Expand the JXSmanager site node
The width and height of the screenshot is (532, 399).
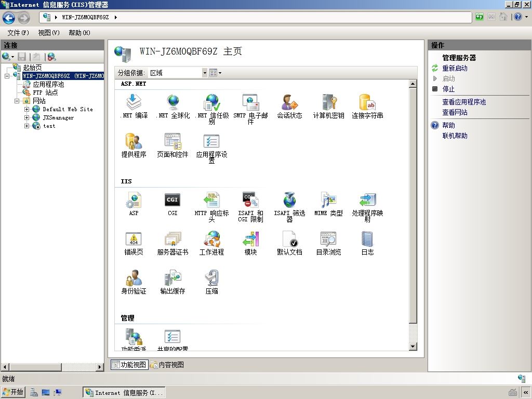click(x=26, y=117)
